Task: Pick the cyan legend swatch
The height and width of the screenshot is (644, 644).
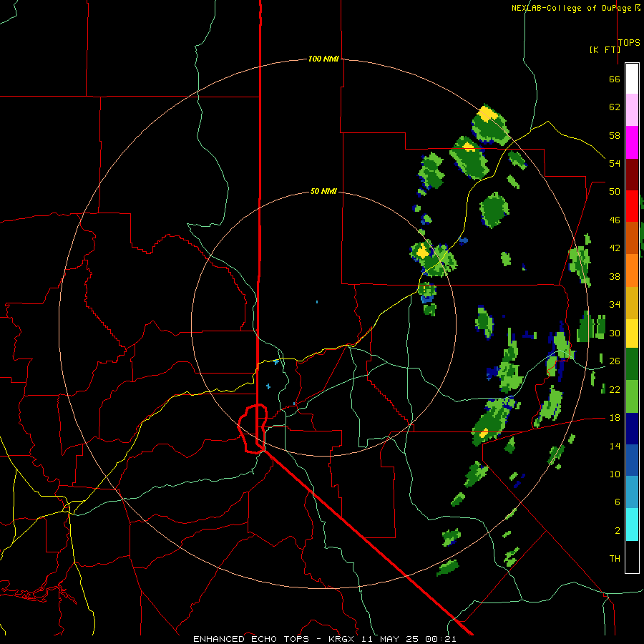Action: point(632,525)
